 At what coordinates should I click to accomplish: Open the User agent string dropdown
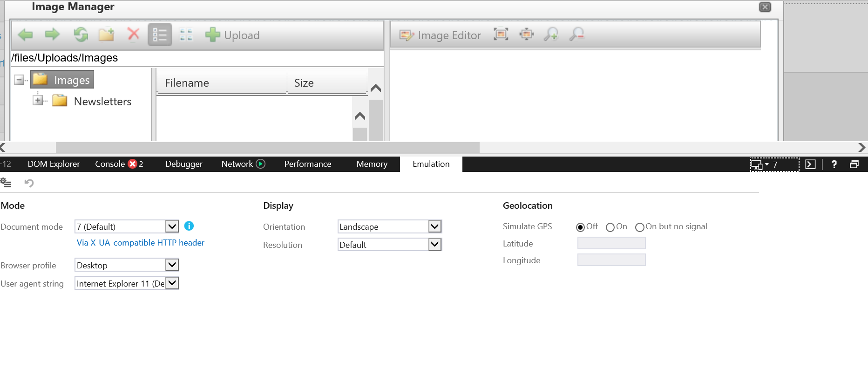pyautogui.click(x=127, y=283)
